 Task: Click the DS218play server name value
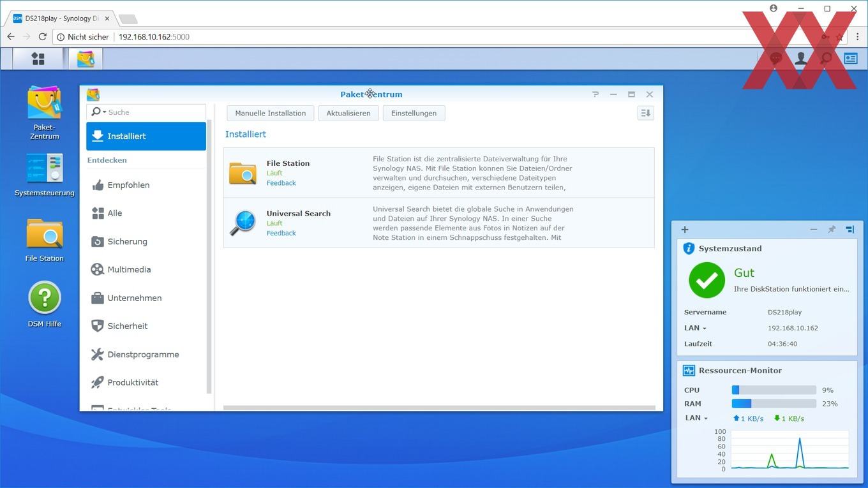pyautogui.click(x=784, y=312)
